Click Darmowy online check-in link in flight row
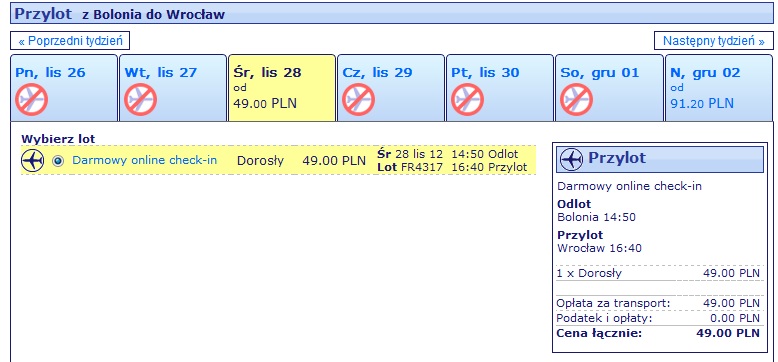This screenshot has width=778, height=362. point(144,161)
